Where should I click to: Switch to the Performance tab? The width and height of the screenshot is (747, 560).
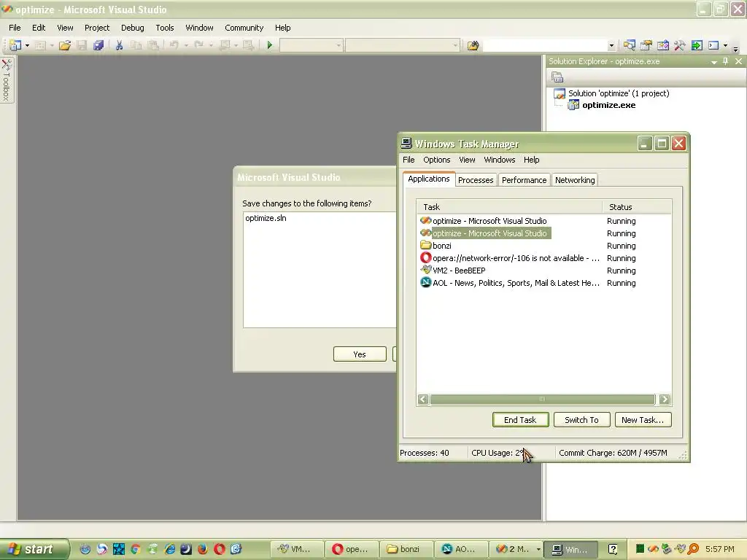(524, 180)
